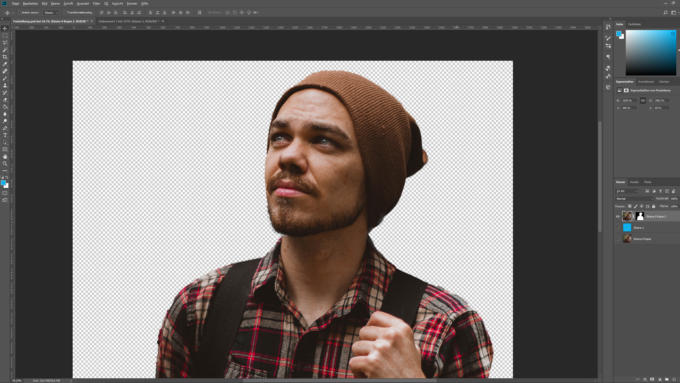Select the Spot Healing Brush tool

click(x=5, y=71)
